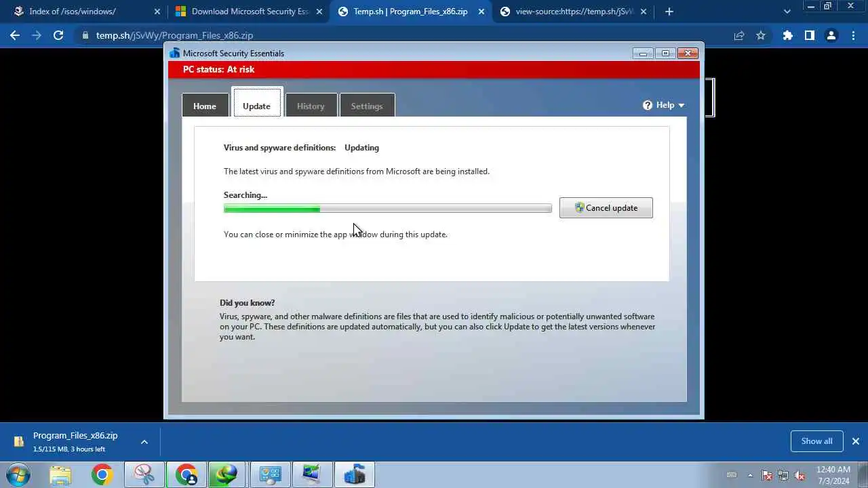Image resolution: width=868 pixels, height=488 pixels.
Task: Open Snipping Tool from taskbar
Action: pyautogui.click(x=144, y=475)
